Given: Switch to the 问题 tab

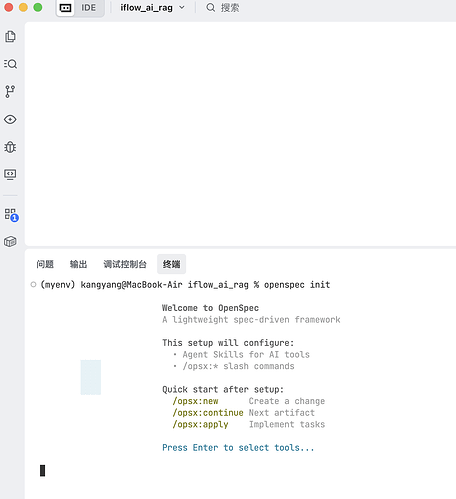Looking at the screenshot, I should (45, 264).
